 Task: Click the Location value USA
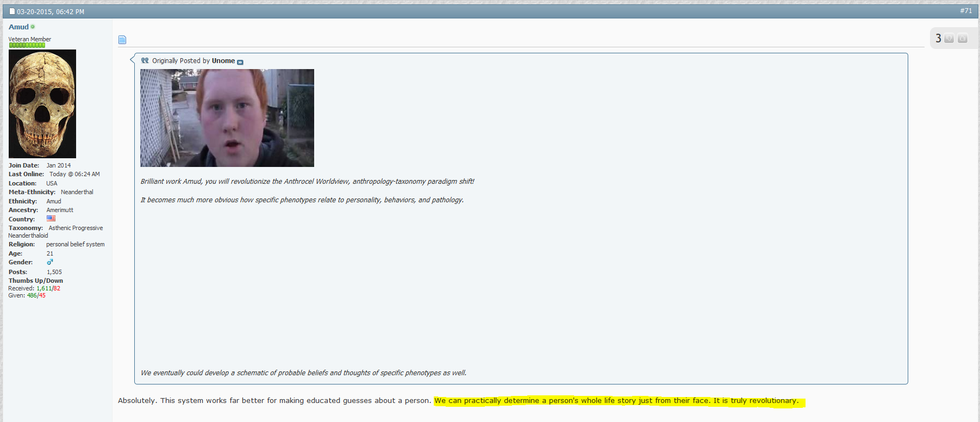pyautogui.click(x=52, y=183)
